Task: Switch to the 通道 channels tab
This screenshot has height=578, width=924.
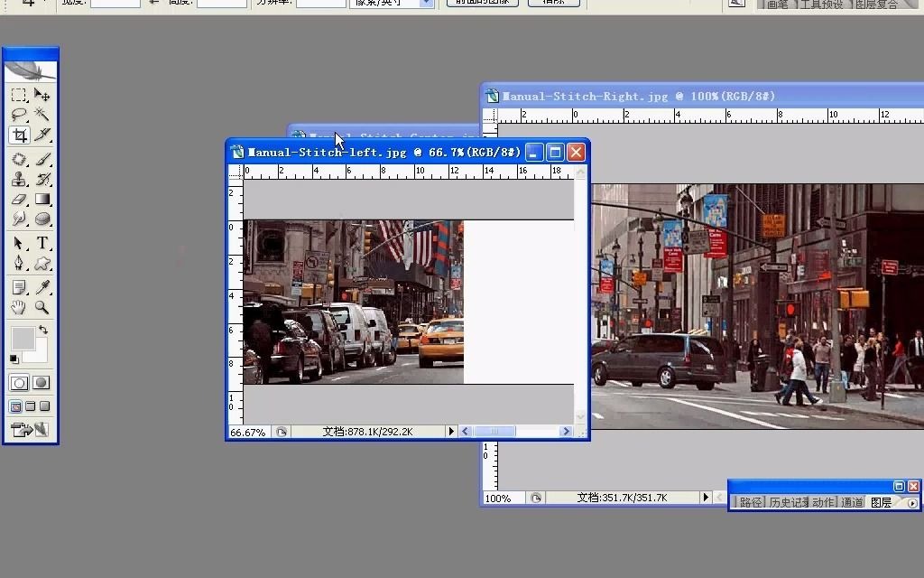Action: pyautogui.click(x=851, y=502)
